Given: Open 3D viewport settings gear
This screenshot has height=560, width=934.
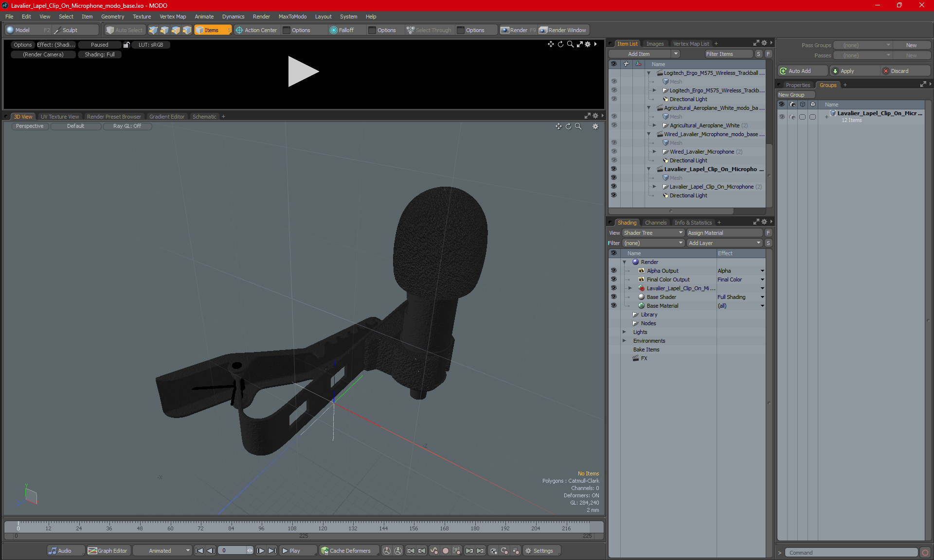Looking at the screenshot, I should [595, 126].
